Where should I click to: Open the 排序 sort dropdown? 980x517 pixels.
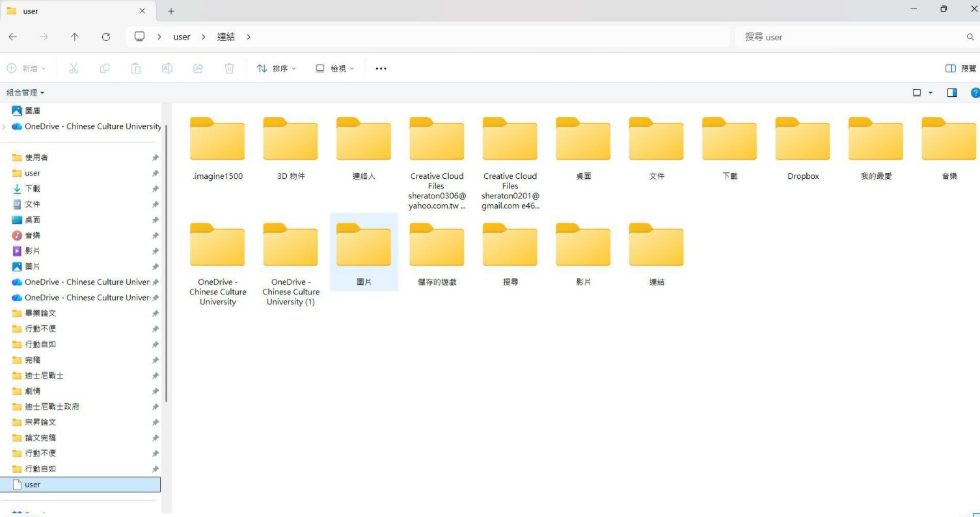pos(277,68)
